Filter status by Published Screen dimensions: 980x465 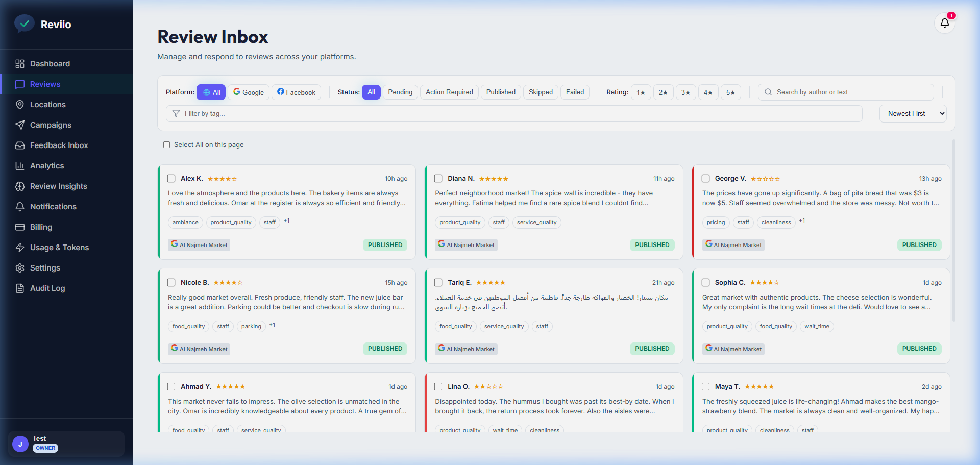coord(501,92)
